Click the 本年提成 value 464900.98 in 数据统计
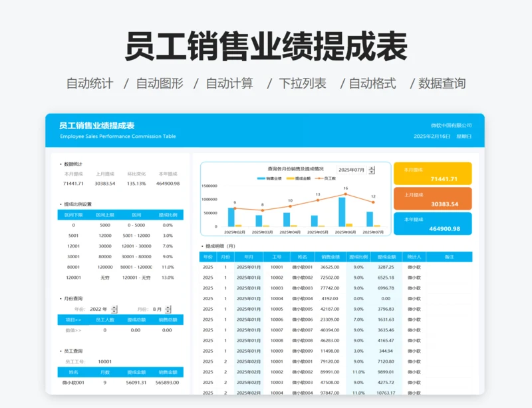532x408 pixels. pyautogui.click(x=168, y=184)
